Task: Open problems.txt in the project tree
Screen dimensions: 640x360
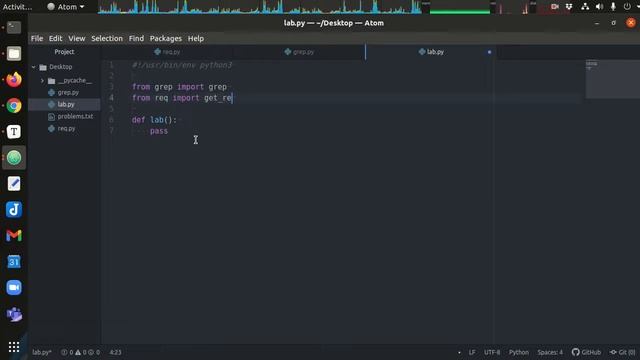Action: pyautogui.click(x=64, y=116)
